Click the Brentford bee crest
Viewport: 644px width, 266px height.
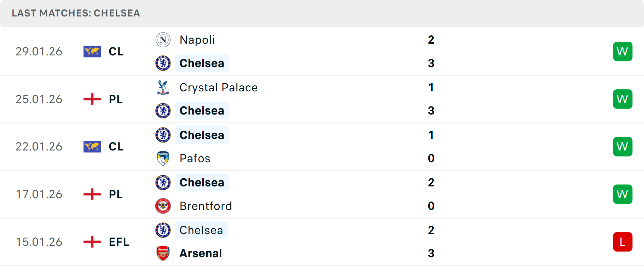coord(163,206)
